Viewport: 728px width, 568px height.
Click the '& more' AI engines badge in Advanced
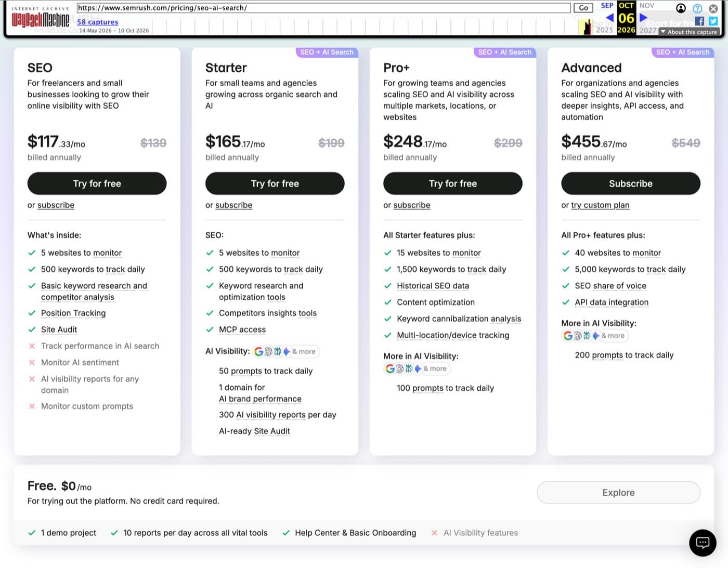(x=613, y=336)
